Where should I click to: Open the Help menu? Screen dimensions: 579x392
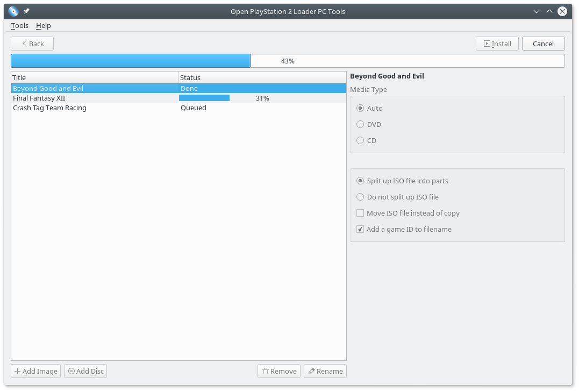tap(43, 25)
